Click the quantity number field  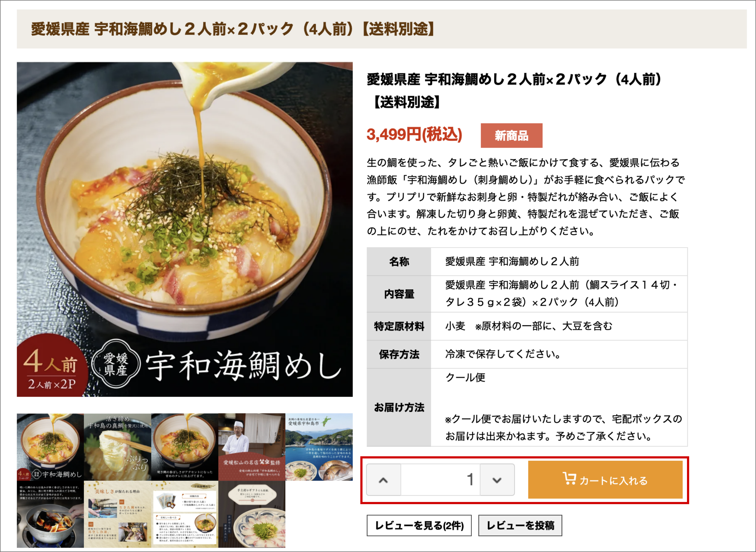[x=441, y=480]
